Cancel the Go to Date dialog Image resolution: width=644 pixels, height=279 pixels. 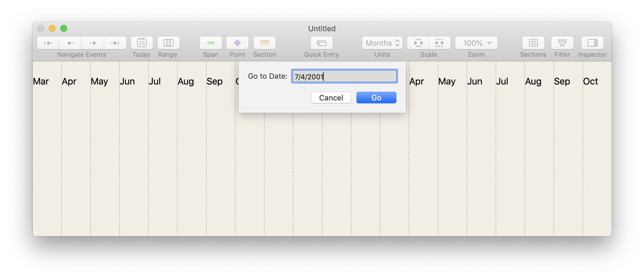331,98
